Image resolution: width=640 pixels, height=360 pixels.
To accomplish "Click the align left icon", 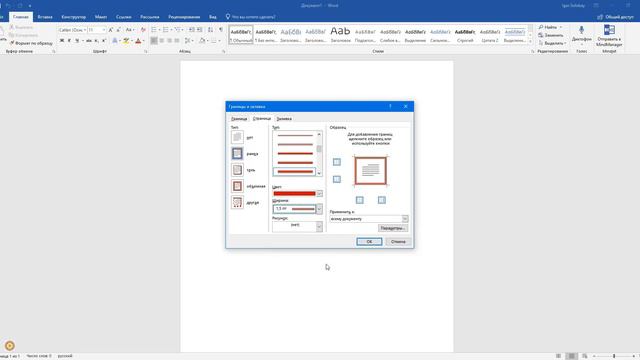I will (x=154, y=41).
